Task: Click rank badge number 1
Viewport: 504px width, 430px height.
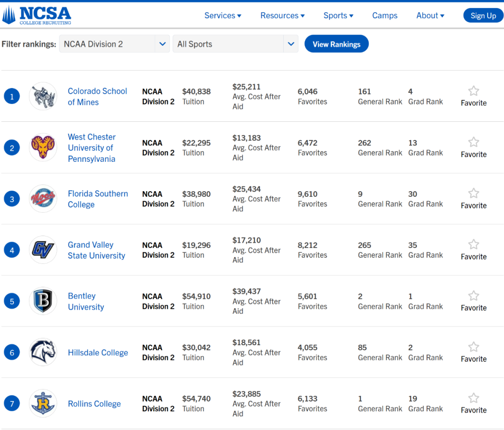Action: click(12, 97)
